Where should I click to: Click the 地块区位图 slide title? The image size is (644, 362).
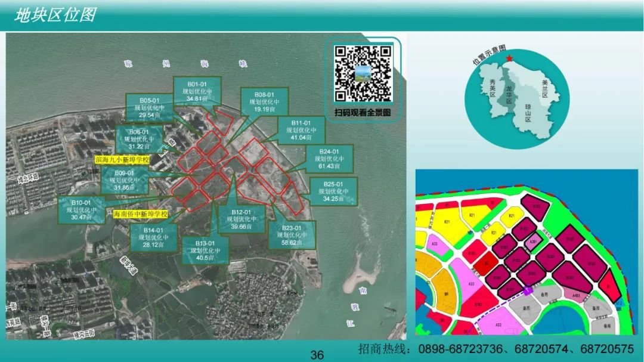[55, 15]
